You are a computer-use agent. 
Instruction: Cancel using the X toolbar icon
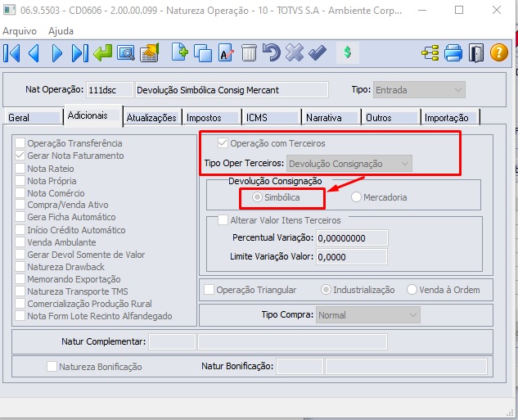pyautogui.click(x=295, y=53)
